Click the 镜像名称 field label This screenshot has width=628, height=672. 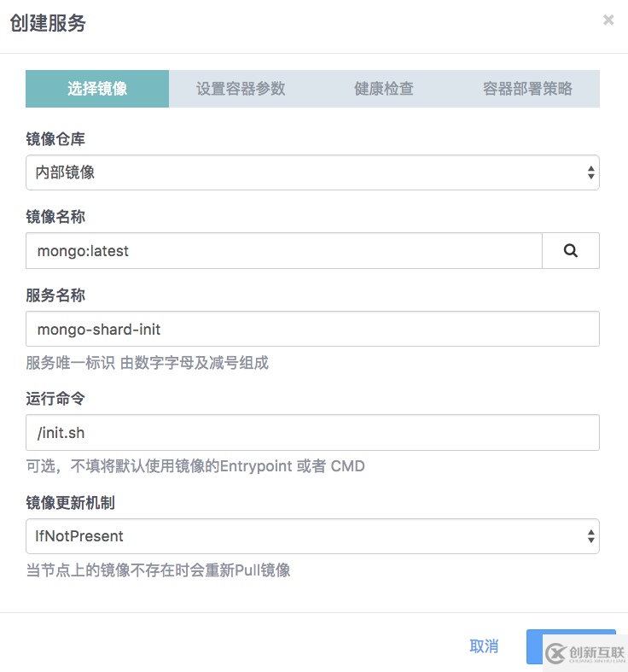[x=55, y=217]
